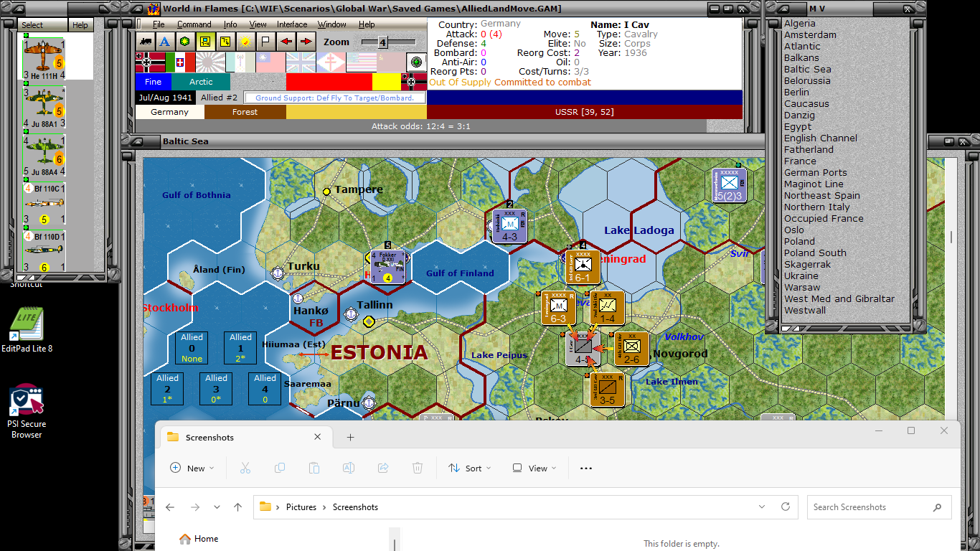Screen dimensions: 980x551
Task: Open Explorer's See more ellipsis menu
Action: click(586, 468)
